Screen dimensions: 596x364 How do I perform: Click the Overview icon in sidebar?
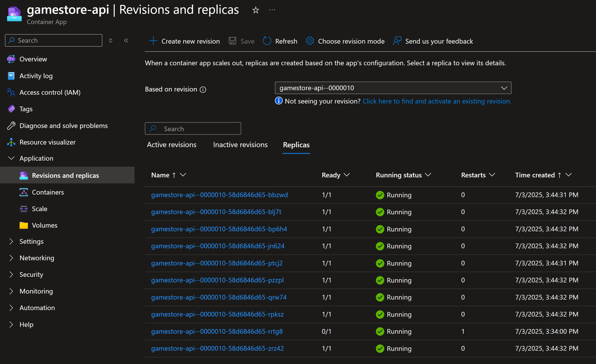pyautogui.click(x=11, y=59)
